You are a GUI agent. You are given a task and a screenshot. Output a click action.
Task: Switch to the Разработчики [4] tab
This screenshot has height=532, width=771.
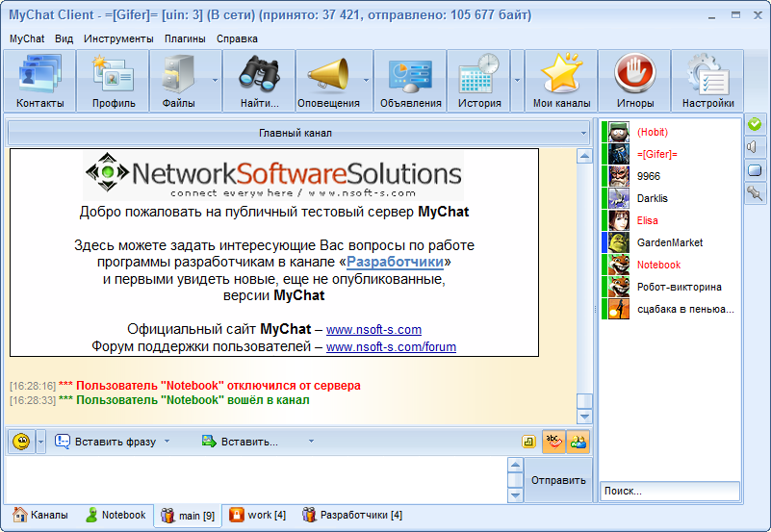click(352, 515)
